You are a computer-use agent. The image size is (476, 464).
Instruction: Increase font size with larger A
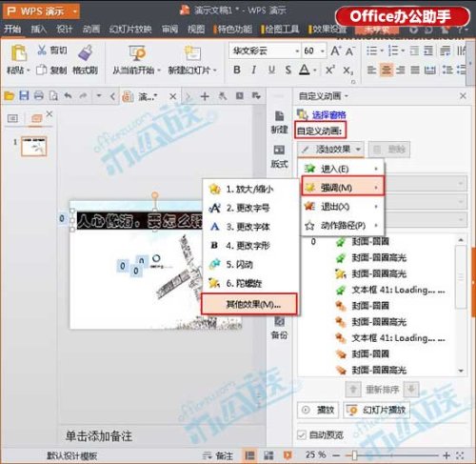(x=336, y=50)
